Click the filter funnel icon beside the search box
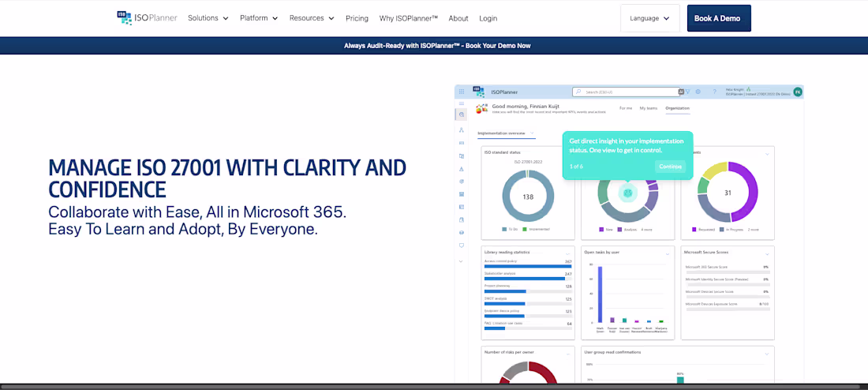The width and height of the screenshot is (868, 390). coord(688,92)
